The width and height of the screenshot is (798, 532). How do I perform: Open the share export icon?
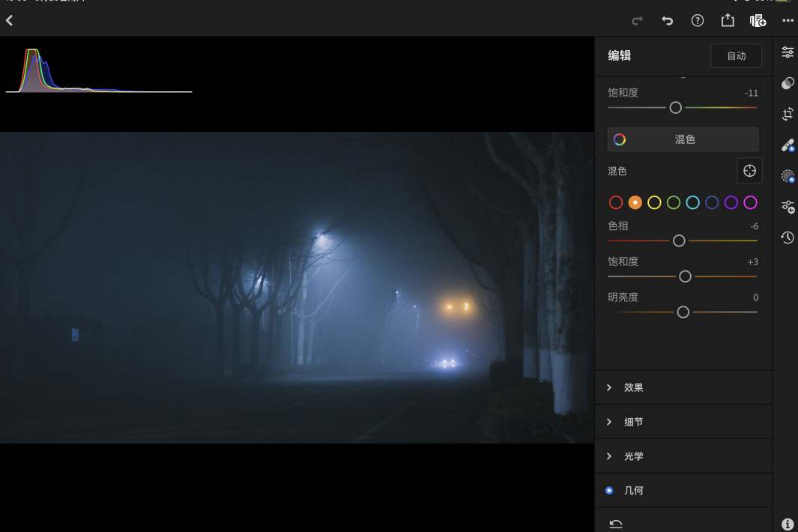pyautogui.click(x=728, y=20)
